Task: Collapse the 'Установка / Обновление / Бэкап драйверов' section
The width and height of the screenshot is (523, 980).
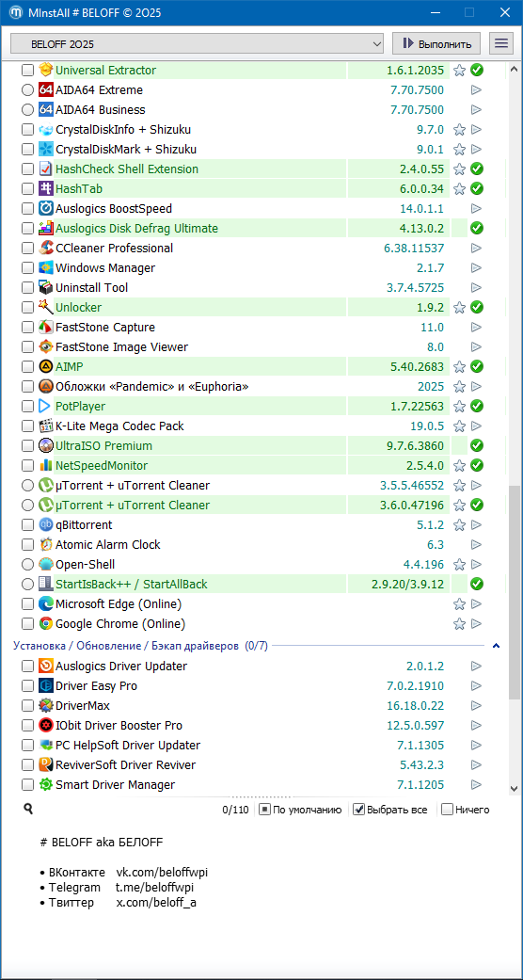Action: [x=496, y=646]
